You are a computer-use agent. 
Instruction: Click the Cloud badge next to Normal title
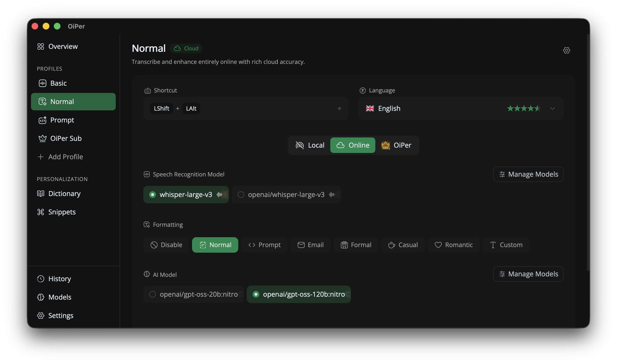point(186,48)
